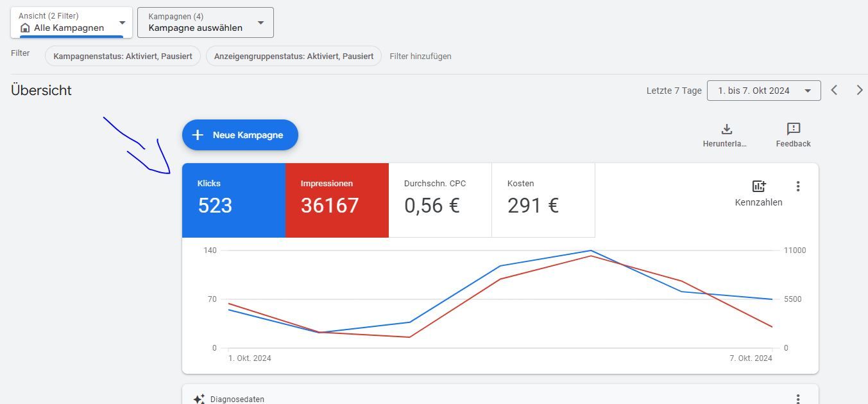Click Filter hinzufügen field
868x404 pixels.
[x=420, y=56]
